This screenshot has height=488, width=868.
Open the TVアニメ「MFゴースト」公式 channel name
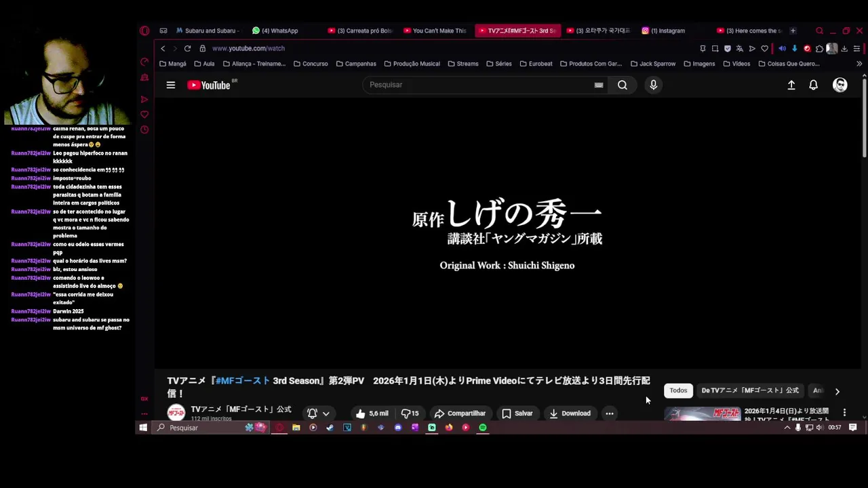coord(241,409)
